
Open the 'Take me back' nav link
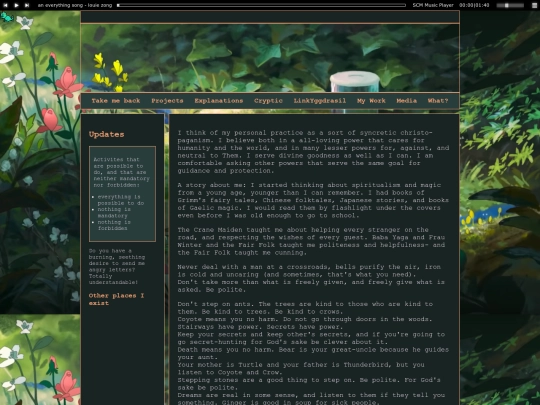[x=116, y=101]
